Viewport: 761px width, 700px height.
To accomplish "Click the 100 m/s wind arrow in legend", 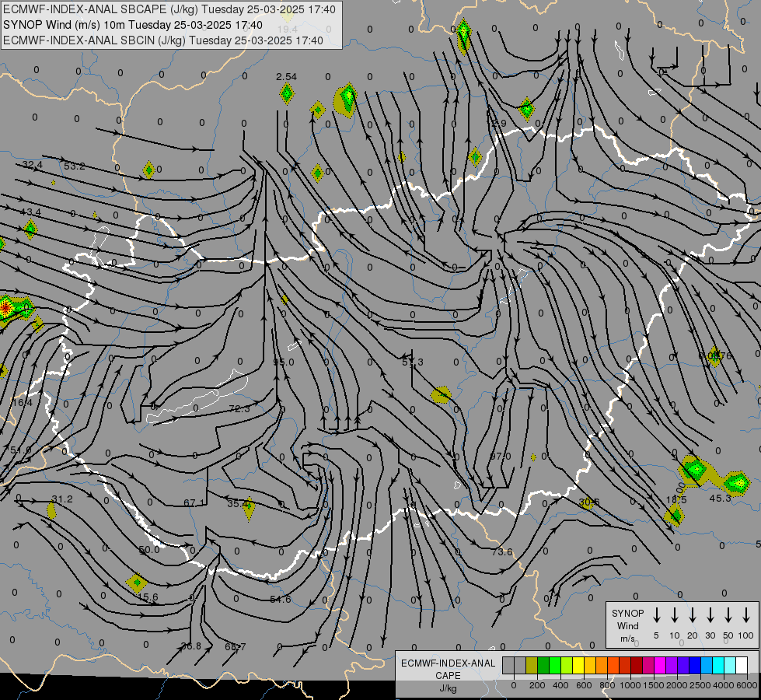I will (746, 615).
